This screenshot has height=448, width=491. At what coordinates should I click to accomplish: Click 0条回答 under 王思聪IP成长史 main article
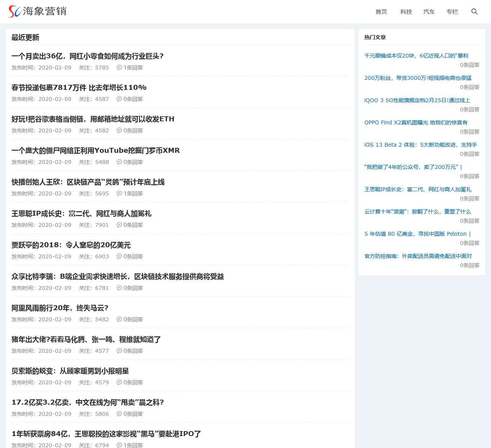coord(133,225)
